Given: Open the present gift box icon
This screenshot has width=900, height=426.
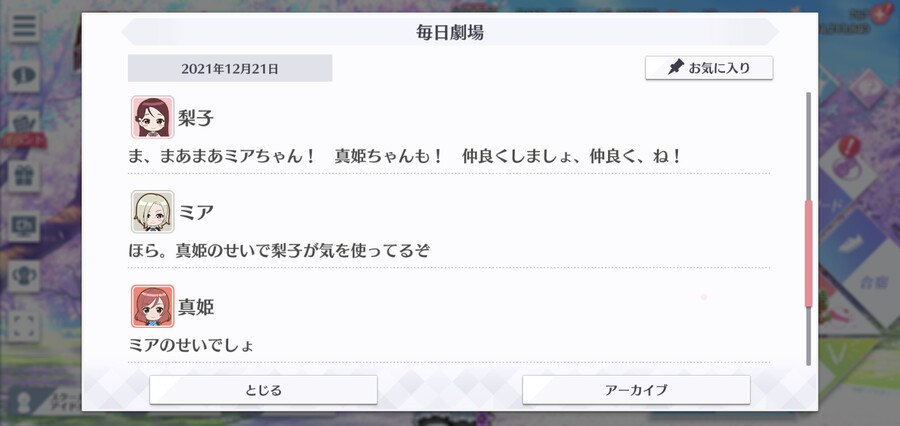Looking at the screenshot, I should [x=24, y=176].
